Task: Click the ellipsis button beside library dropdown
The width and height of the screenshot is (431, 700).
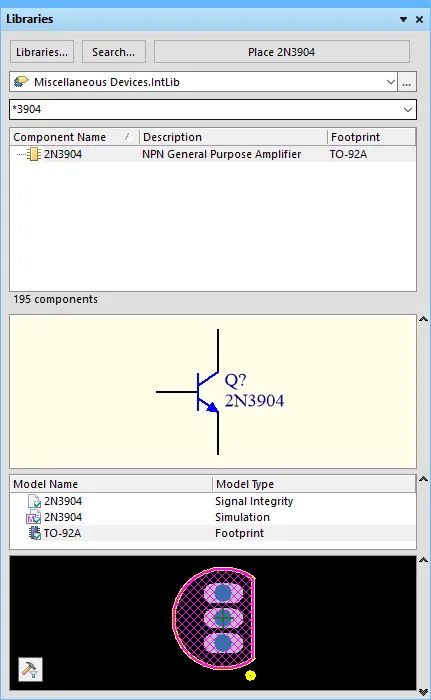Action: (406, 82)
